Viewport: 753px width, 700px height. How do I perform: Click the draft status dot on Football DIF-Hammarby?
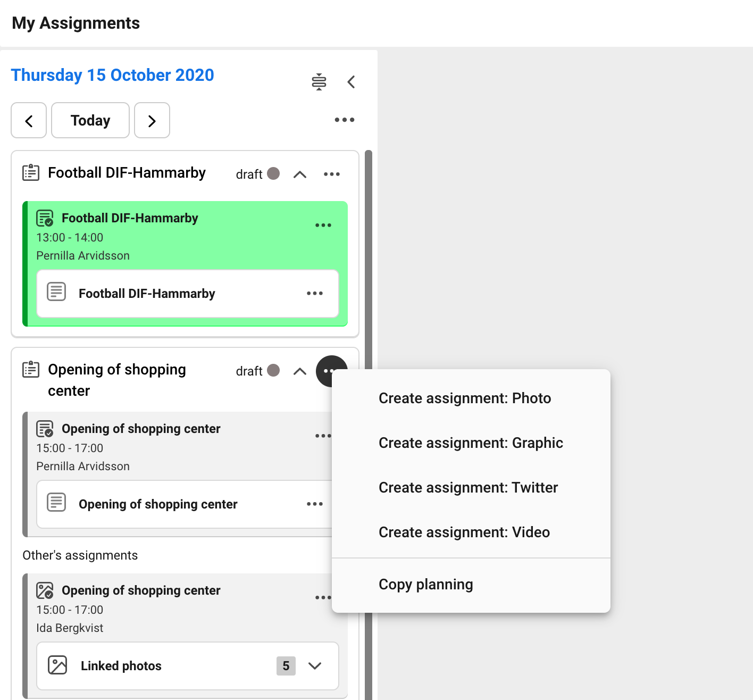pos(273,174)
